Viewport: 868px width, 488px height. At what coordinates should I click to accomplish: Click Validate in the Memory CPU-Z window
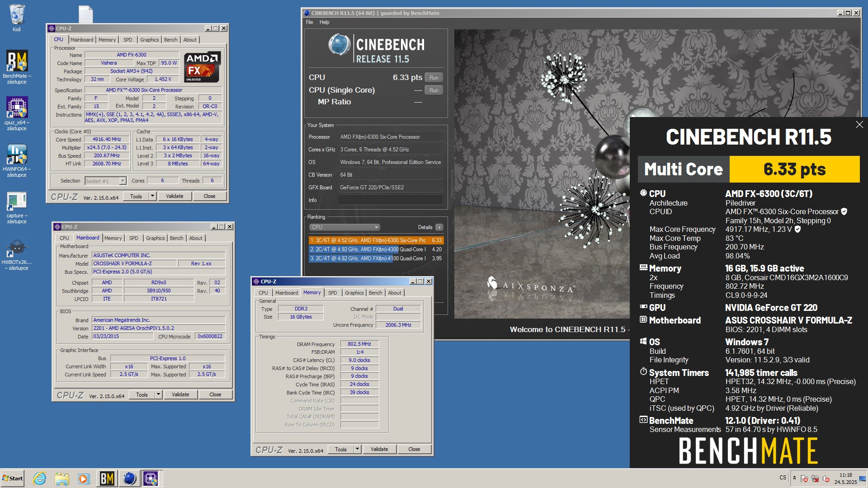click(x=379, y=449)
